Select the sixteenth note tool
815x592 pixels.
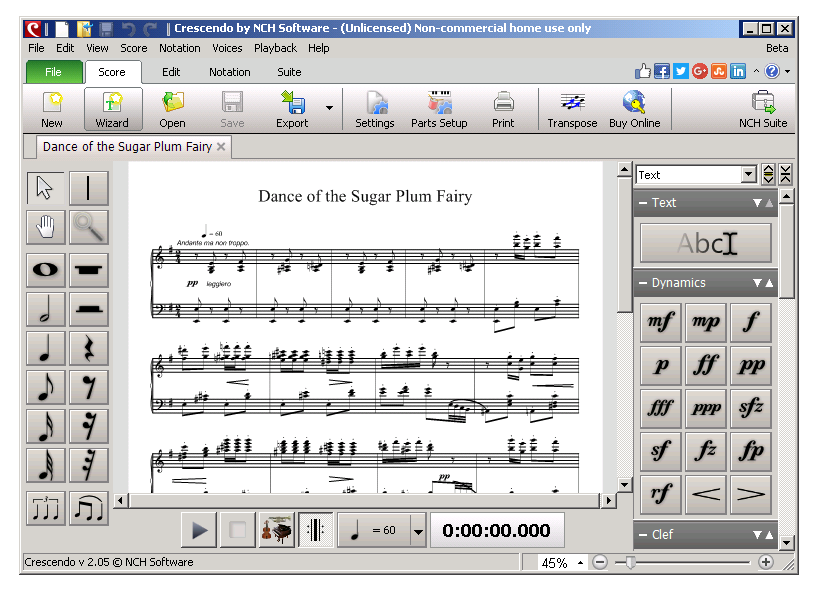46,426
